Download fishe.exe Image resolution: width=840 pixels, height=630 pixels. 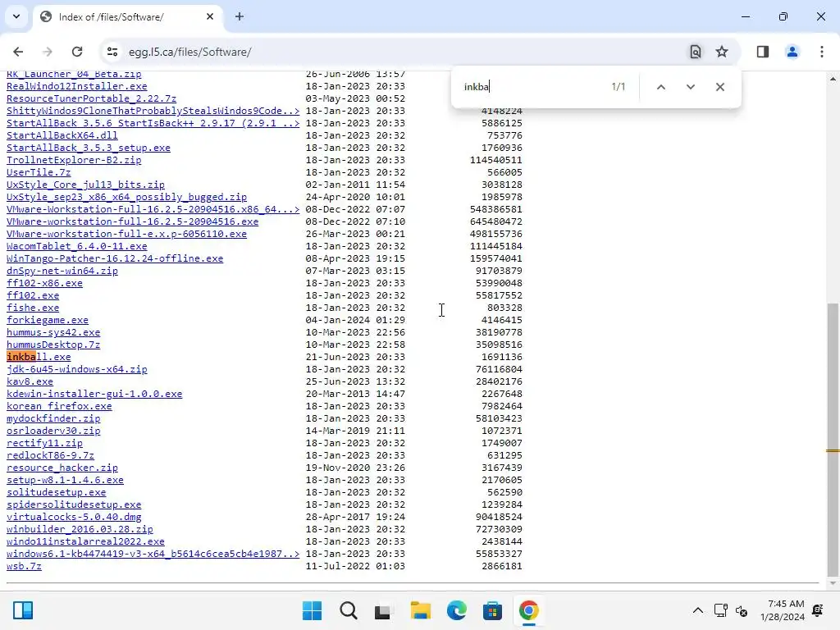tap(33, 308)
